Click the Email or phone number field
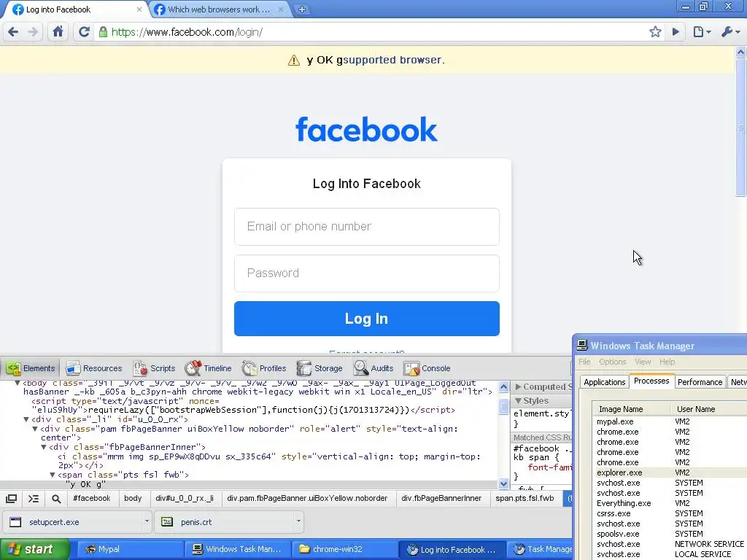747x560 pixels. pos(366,227)
